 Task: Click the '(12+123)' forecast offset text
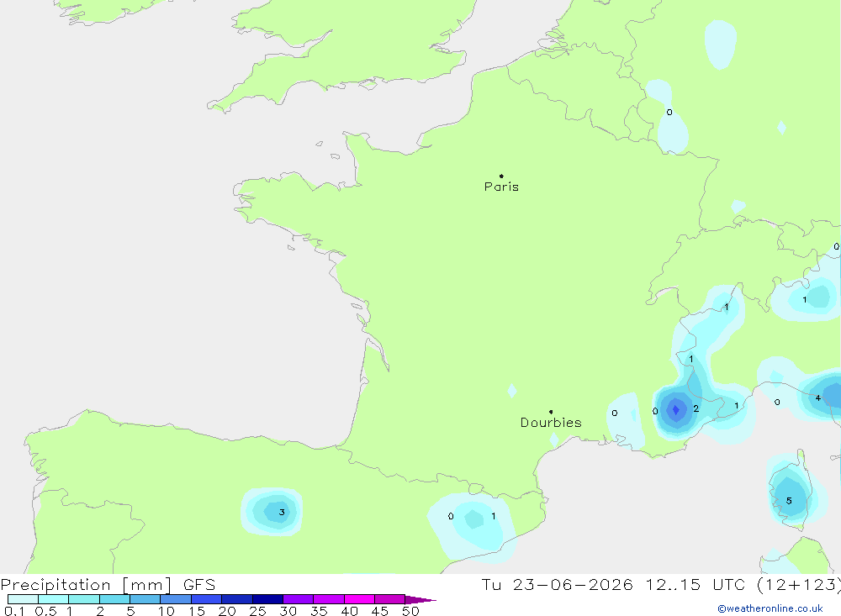799,585
